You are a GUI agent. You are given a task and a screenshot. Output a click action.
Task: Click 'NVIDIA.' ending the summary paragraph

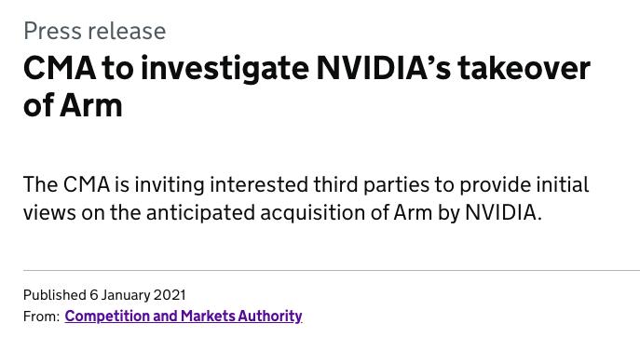click(504, 212)
